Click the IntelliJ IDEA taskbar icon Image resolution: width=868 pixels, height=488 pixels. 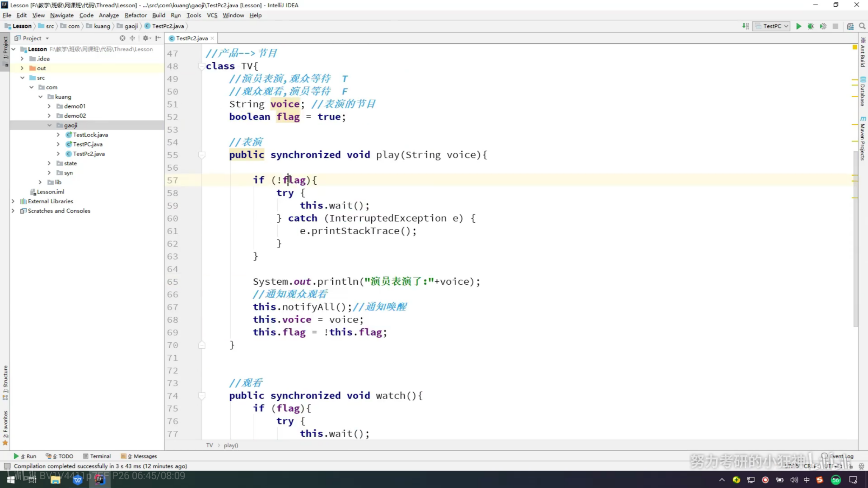coord(99,480)
